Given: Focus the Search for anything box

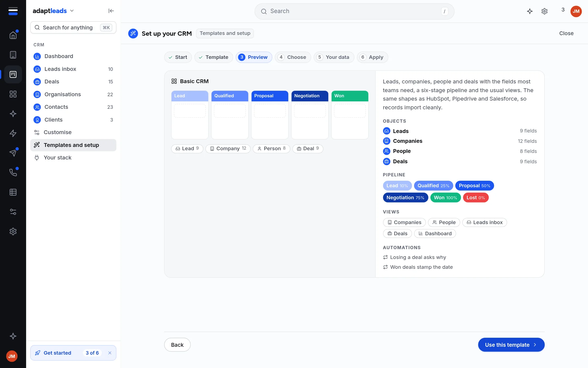Looking at the screenshot, I should click(x=73, y=28).
